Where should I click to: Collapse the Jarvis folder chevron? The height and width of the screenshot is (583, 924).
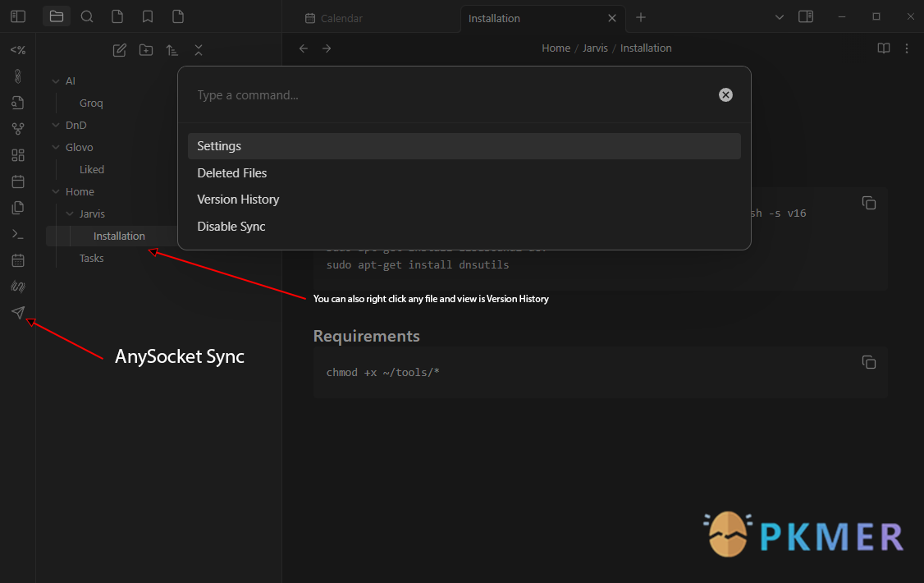[x=70, y=213]
